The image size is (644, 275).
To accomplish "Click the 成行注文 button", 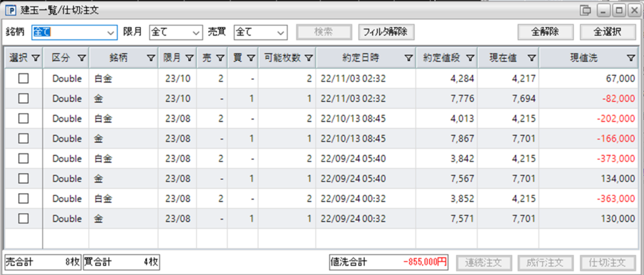I will pos(546,262).
